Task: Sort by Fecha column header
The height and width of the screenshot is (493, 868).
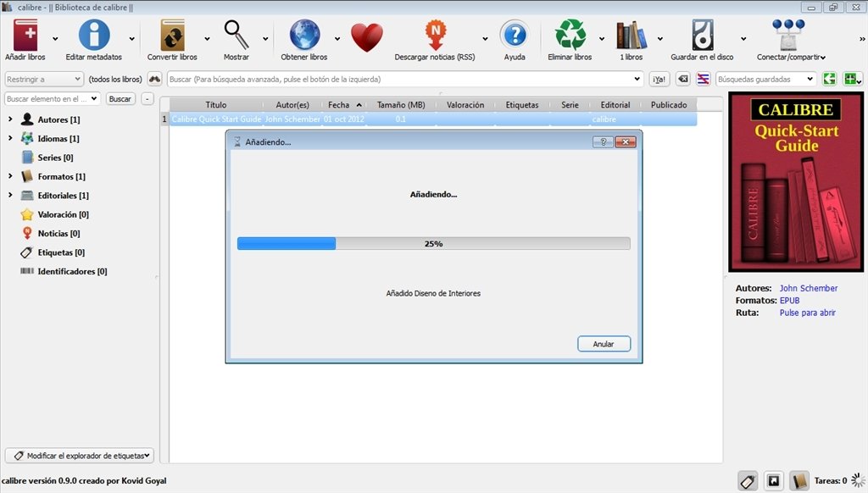Action: click(344, 104)
